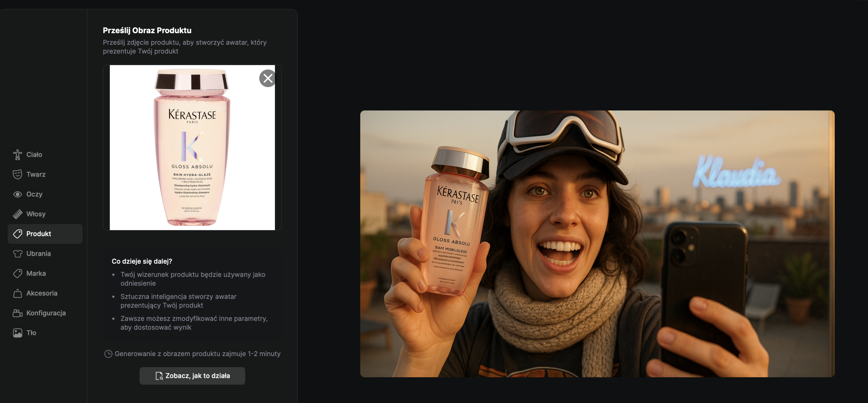Click the Konfiguracja icon
The height and width of the screenshot is (403, 868).
(18, 313)
